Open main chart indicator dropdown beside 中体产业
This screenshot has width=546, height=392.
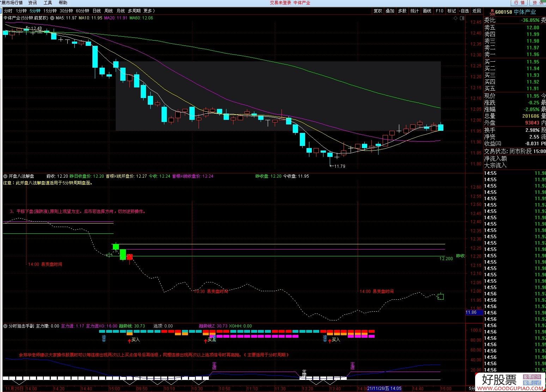[x=52, y=18]
